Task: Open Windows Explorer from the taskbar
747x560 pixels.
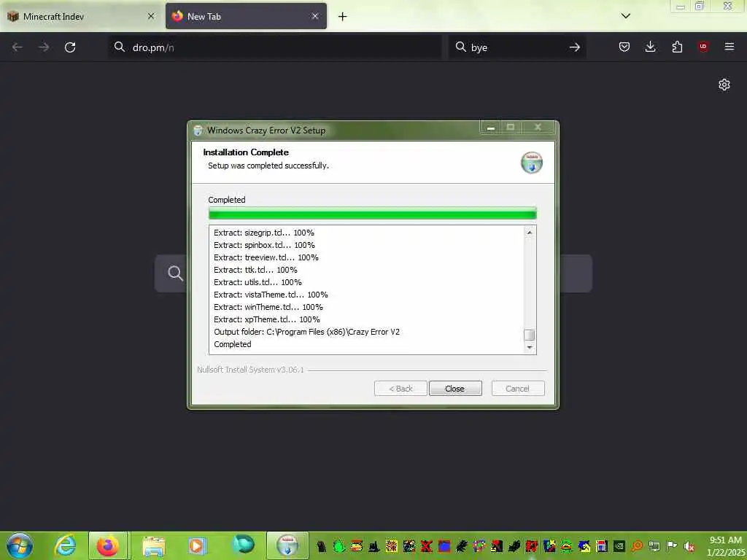Action: [x=154, y=545]
